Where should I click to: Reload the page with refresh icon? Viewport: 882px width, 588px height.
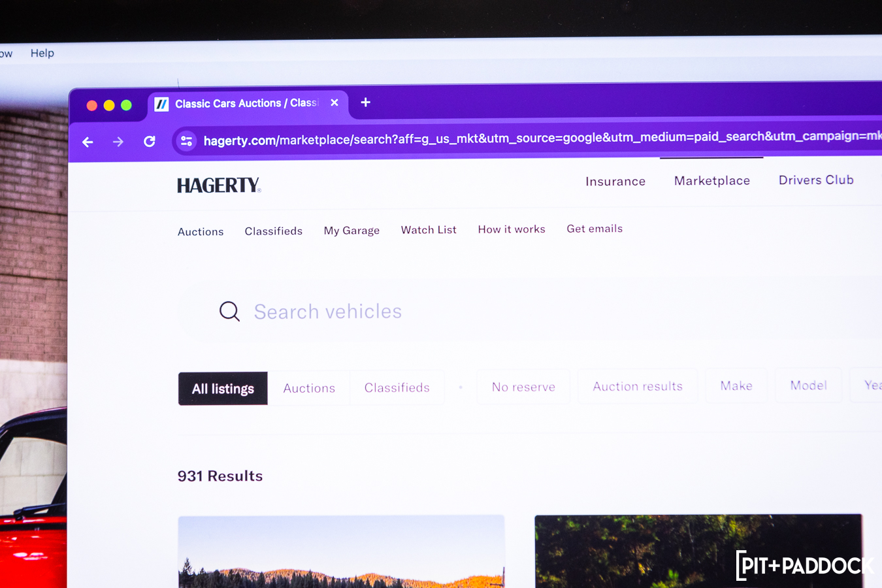coord(150,141)
